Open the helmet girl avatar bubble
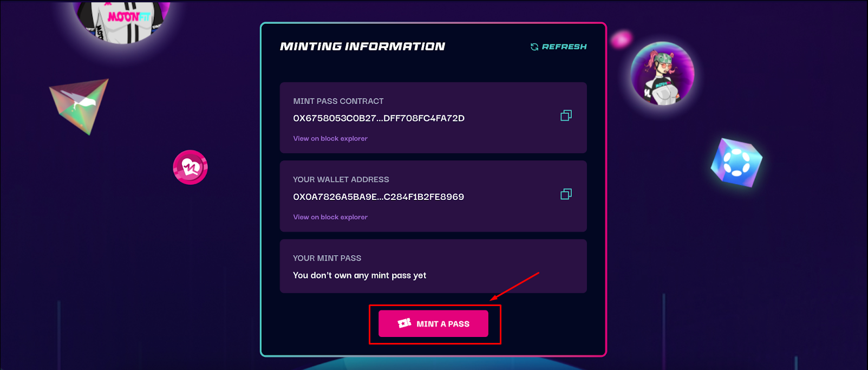868x370 pixels. pyautogui.click(x=662, y=74)
